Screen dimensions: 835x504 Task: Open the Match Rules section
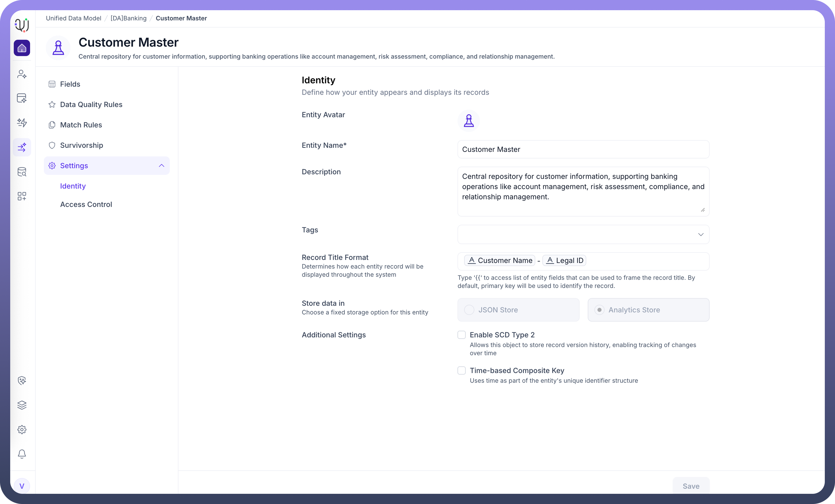pos(81,125)
